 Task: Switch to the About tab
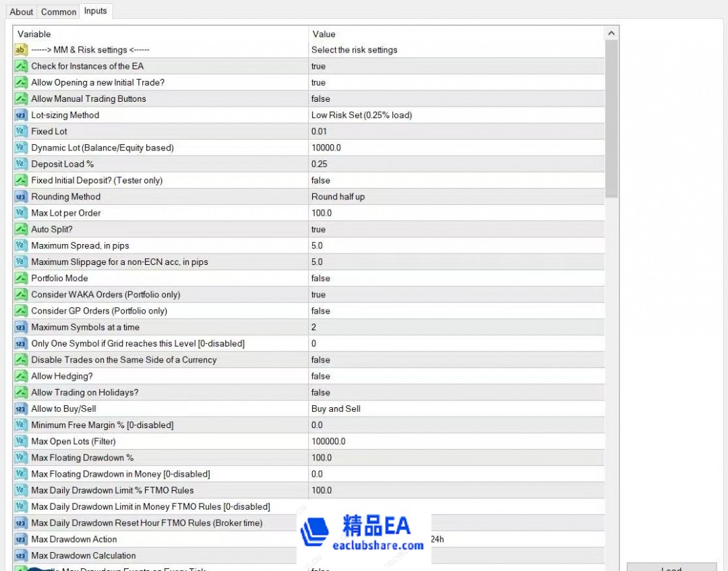[22, 11]
